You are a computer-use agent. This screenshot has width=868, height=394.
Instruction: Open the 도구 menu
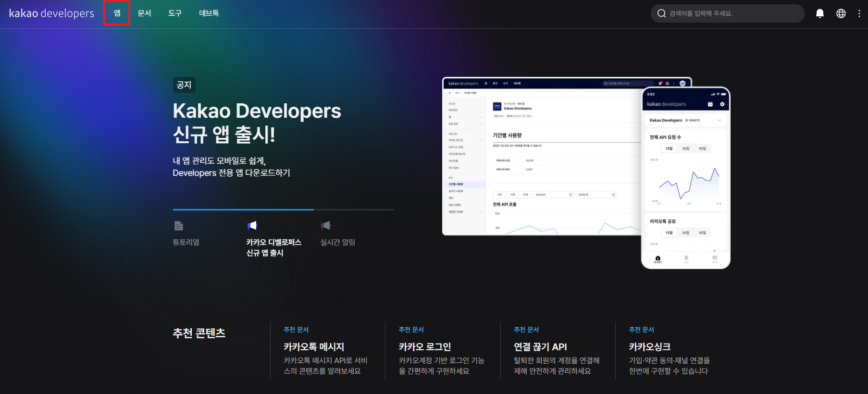[175, 13]
